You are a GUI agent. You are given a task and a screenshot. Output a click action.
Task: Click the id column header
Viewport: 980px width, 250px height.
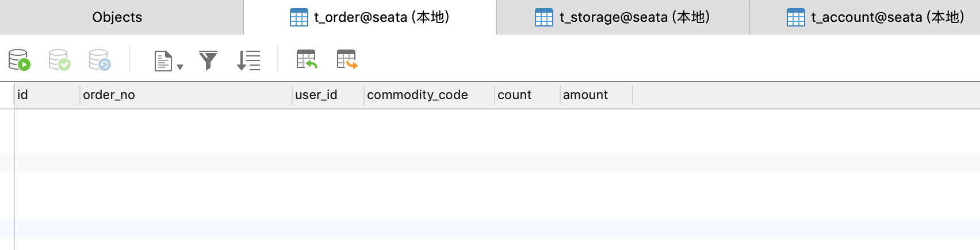(47, 95)
